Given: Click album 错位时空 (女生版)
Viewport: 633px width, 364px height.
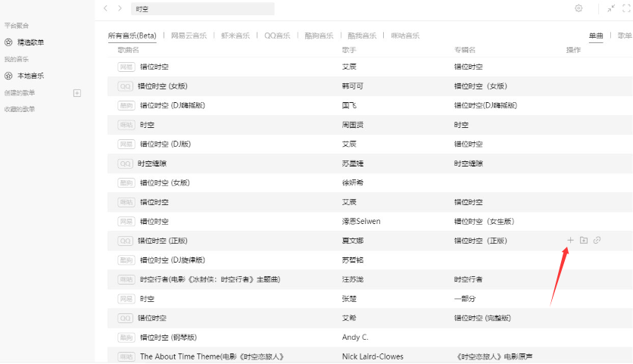Looking at the screenshot, I should pos(484,222).
